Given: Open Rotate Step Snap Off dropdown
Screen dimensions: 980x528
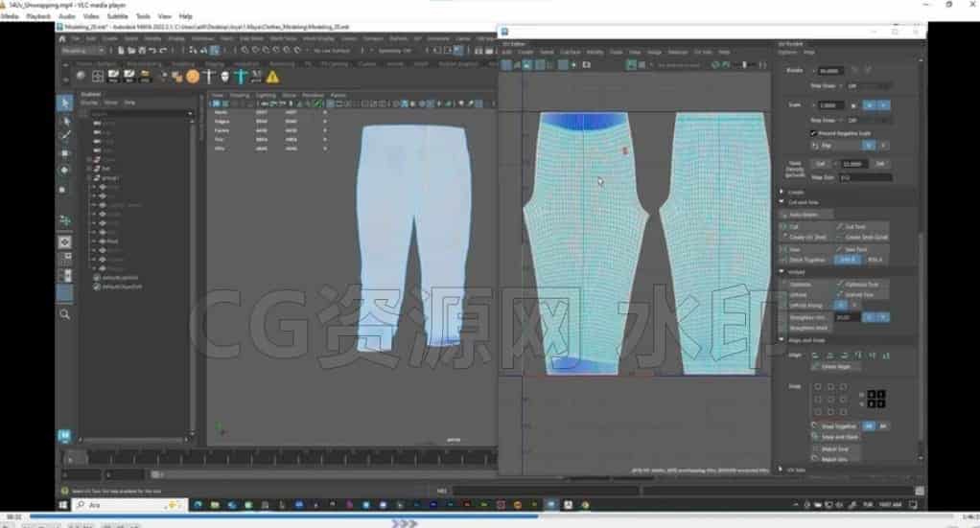Looking at the screenshot, I should pyautogui.click(x=868, y=85).
